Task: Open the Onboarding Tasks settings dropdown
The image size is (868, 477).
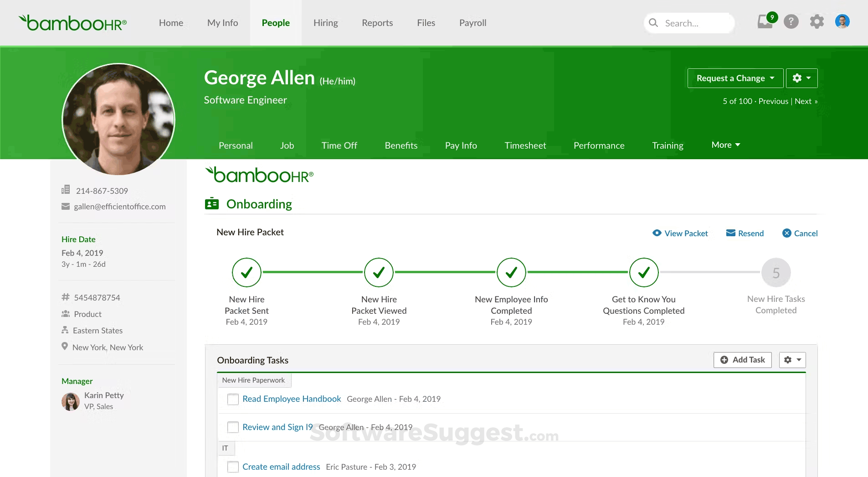Action: [792, 360]
